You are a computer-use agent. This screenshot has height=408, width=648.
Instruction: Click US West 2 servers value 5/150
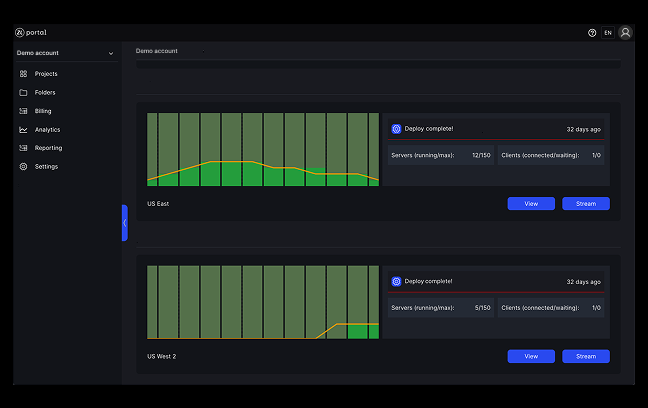[x=482, y=308]
